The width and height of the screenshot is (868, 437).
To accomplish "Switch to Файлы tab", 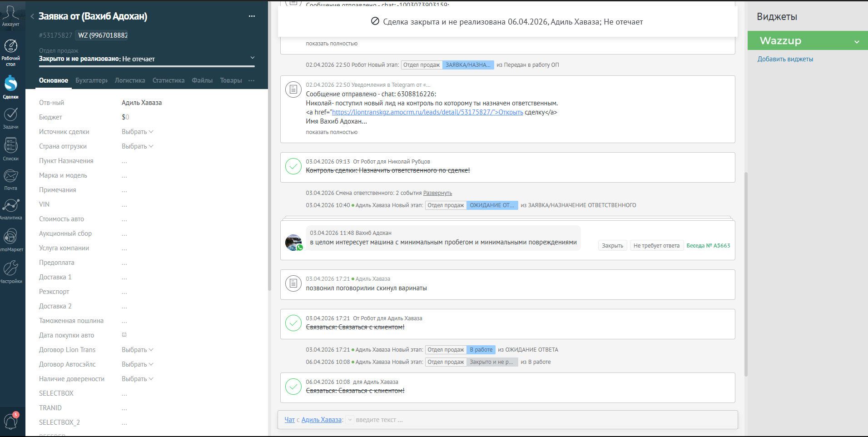I will pos(202,80).
